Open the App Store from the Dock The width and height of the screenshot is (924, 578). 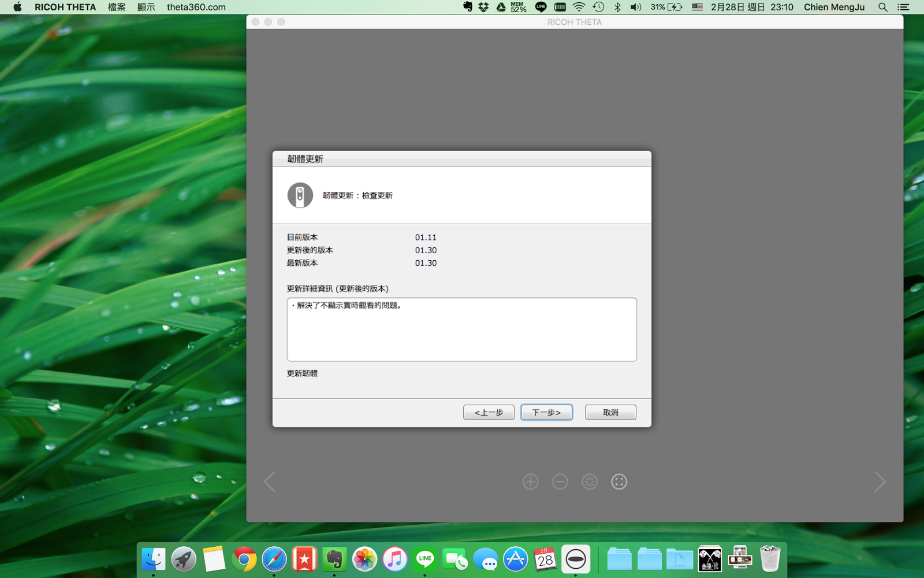tap(516, 559)
